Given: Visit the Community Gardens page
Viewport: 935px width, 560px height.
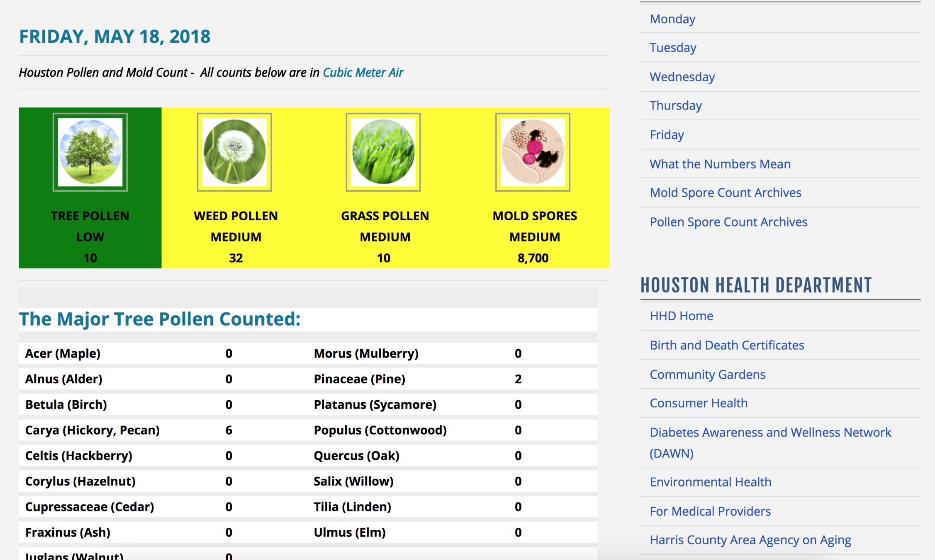Looking at the screenshot, I should (707, 374).
